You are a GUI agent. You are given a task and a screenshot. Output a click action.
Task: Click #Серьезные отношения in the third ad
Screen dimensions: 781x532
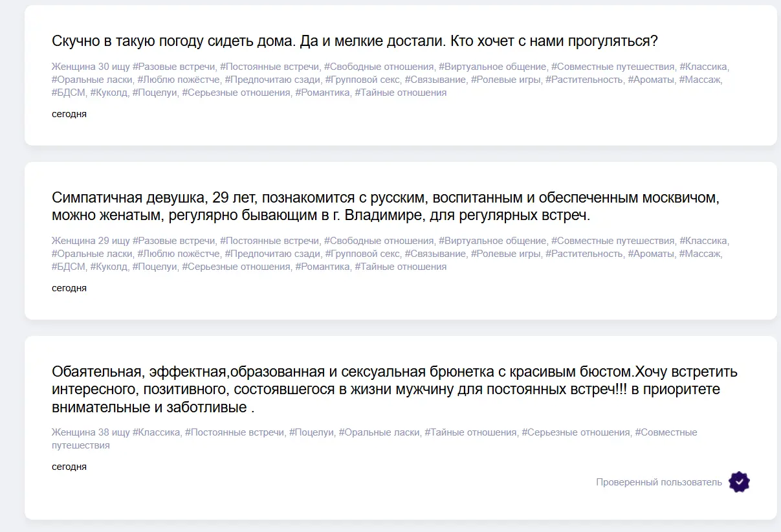coord(575,432)
